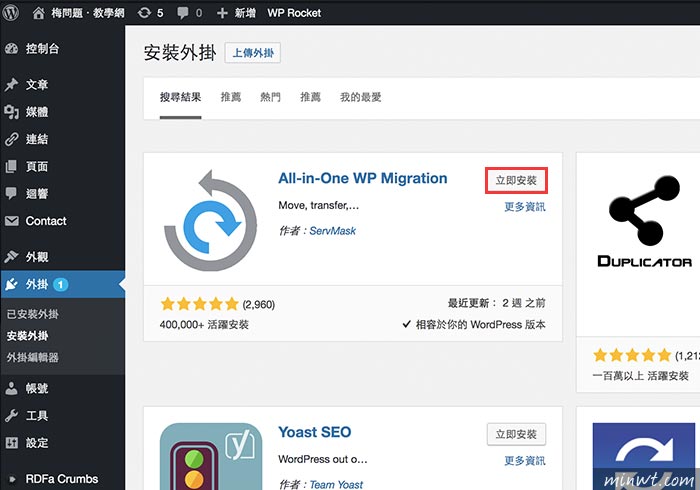
Task: Click the 一百萬以上 活躍安裝 text
Action: click(641, 376)
